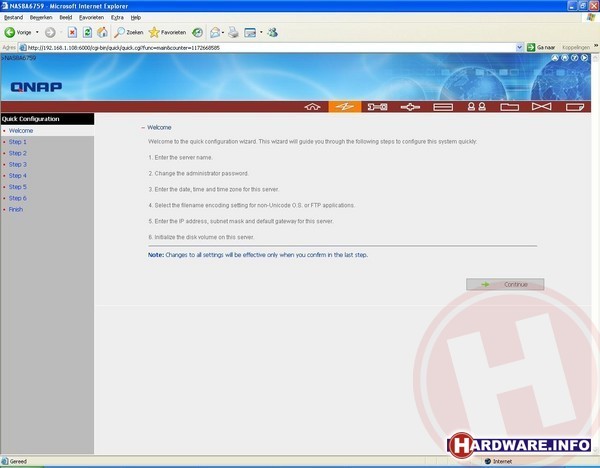The image size is (600, 468).
Task: Open the address bar history dropdown
Action: 519,47
